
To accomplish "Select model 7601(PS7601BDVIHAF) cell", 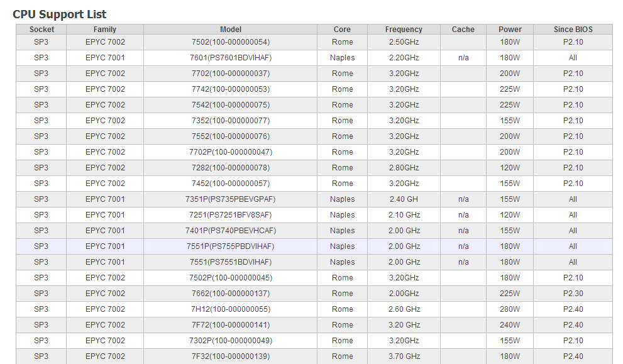I will tap(231, 58).
